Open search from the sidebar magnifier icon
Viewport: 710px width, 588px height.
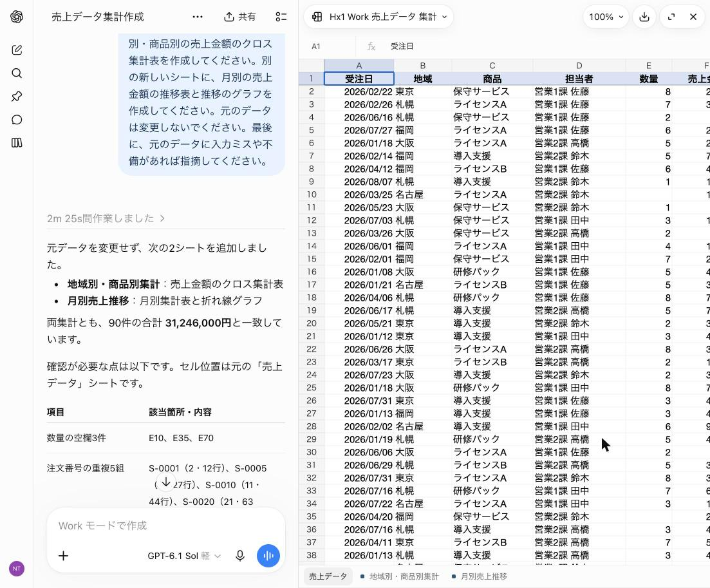(17, 73)
